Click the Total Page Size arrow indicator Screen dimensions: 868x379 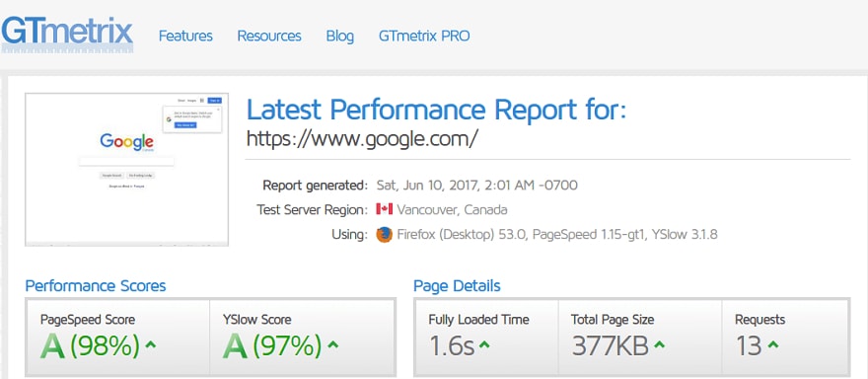[x=659, y=344]
